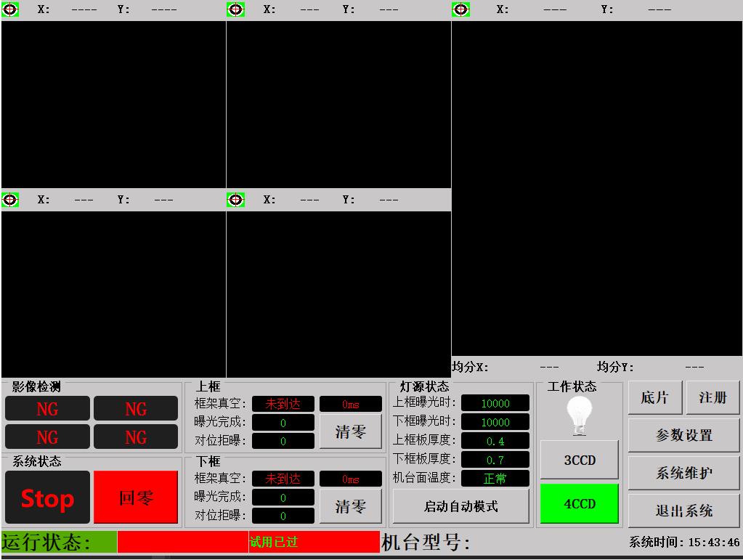The height and width of the screenshot is (560, 743).
Task: Click the top-left NG indicator in 影像检测
Action: coord(46,407)
